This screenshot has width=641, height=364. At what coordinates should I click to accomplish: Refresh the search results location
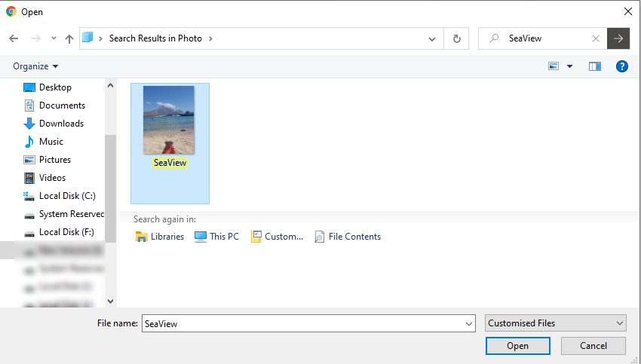pyautogui.click(x=456, y=38)
